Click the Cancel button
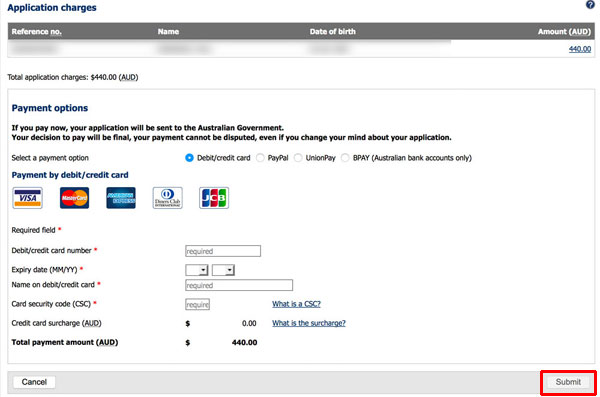Screen dimensions: 600x397 (34, 382)
